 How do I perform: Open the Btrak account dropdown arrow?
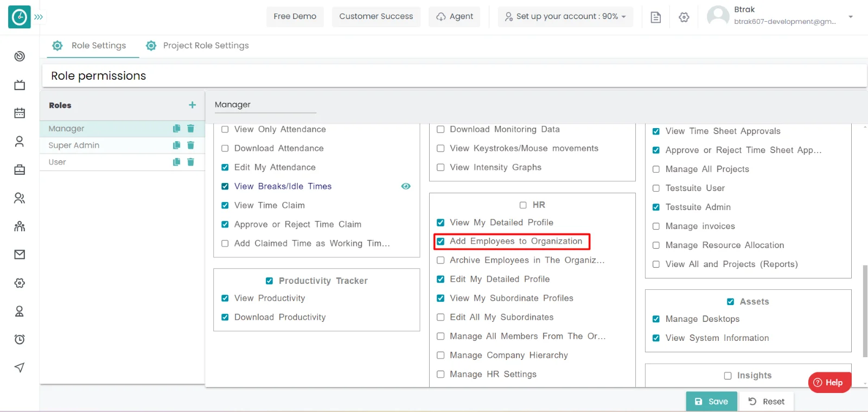pos(851,17)
